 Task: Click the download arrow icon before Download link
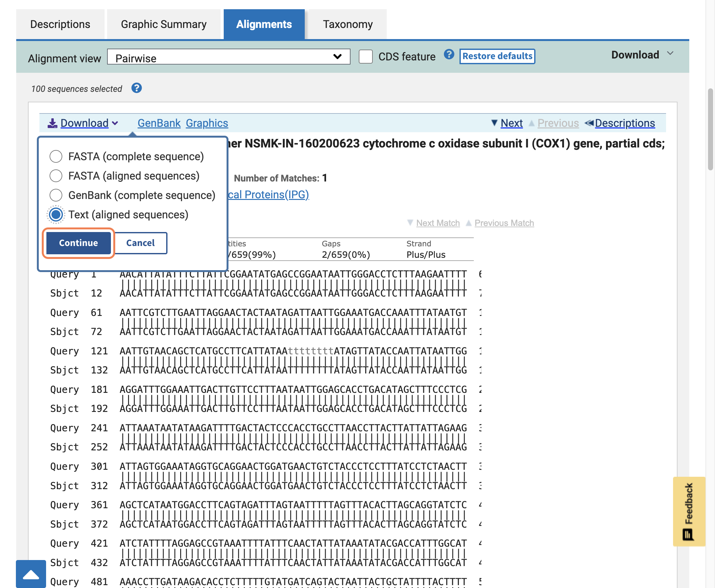(52, 123)
